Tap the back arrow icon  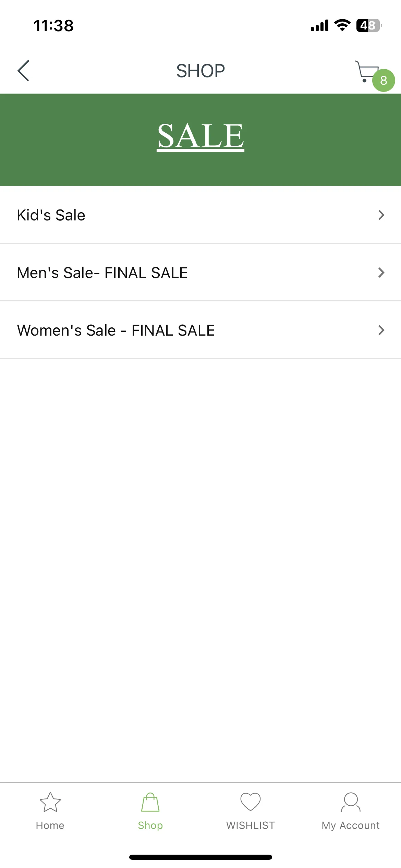click(23, 71)
